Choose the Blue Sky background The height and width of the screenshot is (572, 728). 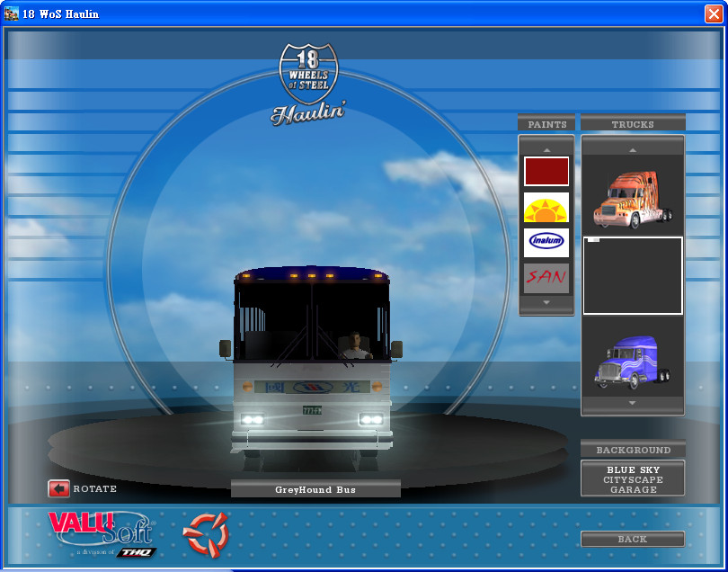[x=633, y=470]
